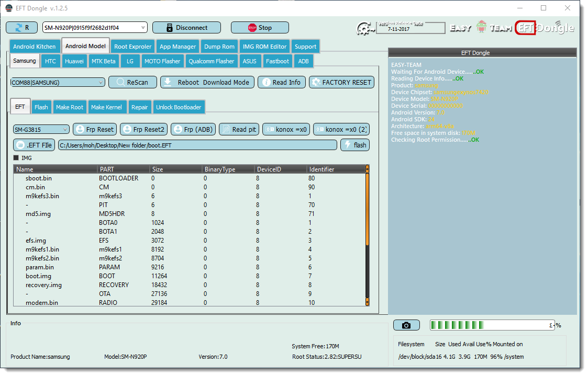Image resolution: width=588 pixels, height=376 pixels.
Task: Select the modem.bin row
Action: 190,303
